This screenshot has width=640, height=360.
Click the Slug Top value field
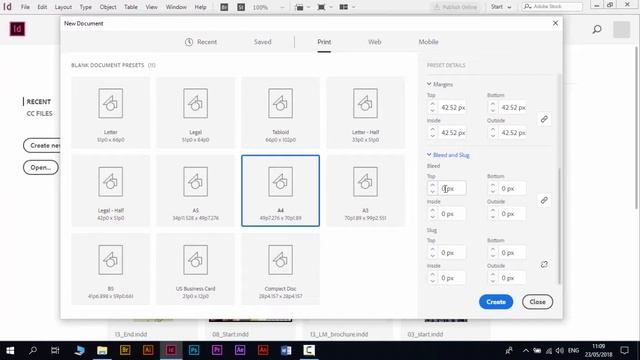point(453,253)
